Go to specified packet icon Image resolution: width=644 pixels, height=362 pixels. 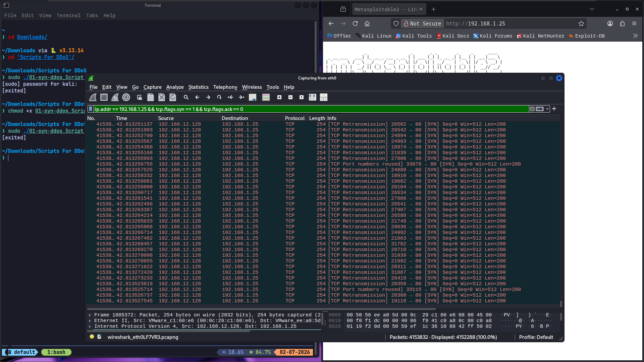(x=219, y=97)
